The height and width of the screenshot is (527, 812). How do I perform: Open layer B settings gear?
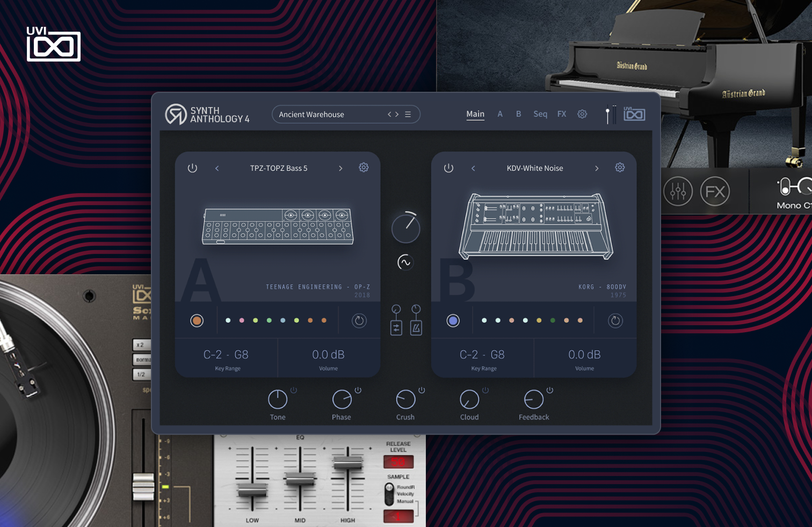(x=620, y=167)
